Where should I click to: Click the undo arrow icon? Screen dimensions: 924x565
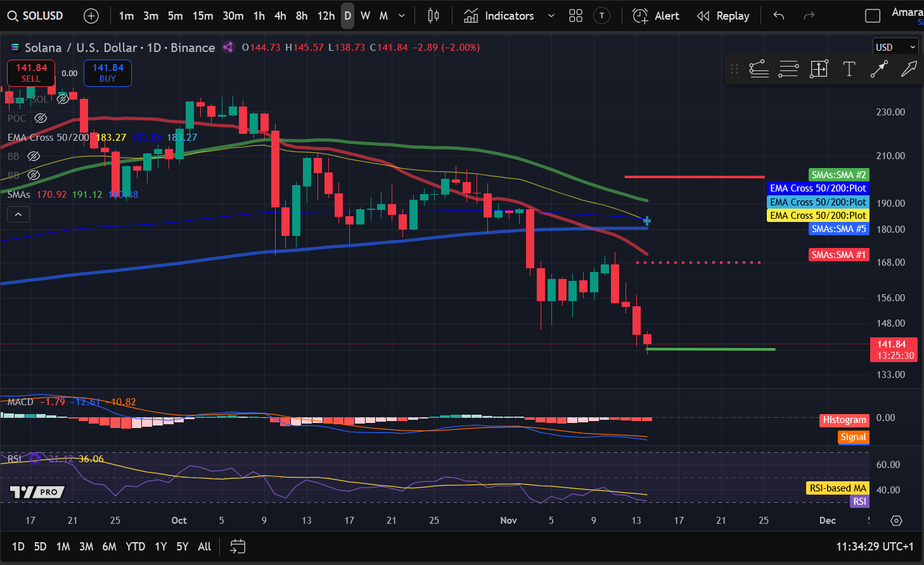pos(778,16)
